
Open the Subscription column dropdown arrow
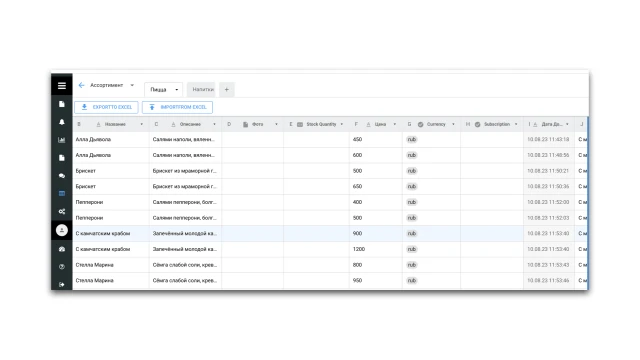pyautogui.click(x=516, y=124)
